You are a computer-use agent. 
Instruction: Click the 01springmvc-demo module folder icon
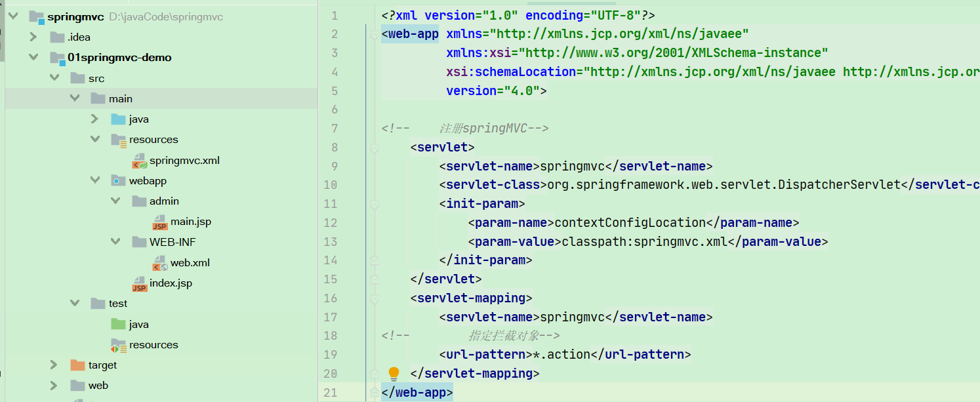[57, 58]
